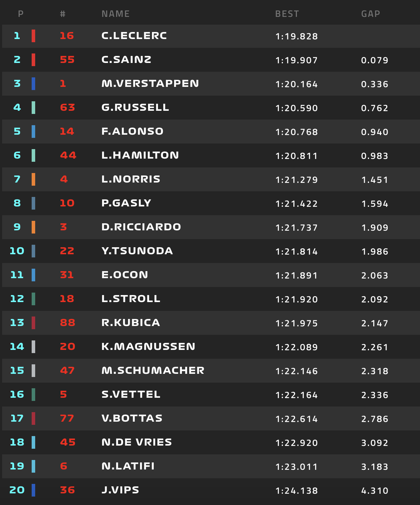
Task: Open the C.SAINZ row entry
Action: [x=211, y=60]
